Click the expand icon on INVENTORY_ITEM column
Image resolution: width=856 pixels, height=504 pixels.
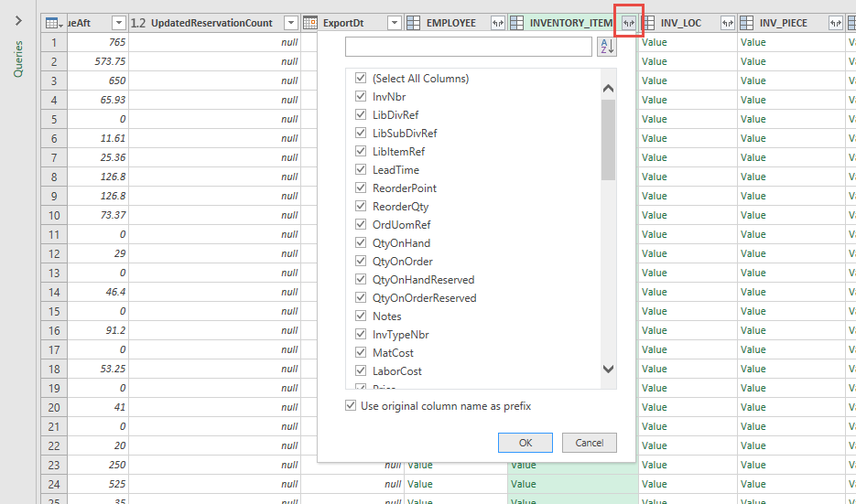tap(628, 23)
